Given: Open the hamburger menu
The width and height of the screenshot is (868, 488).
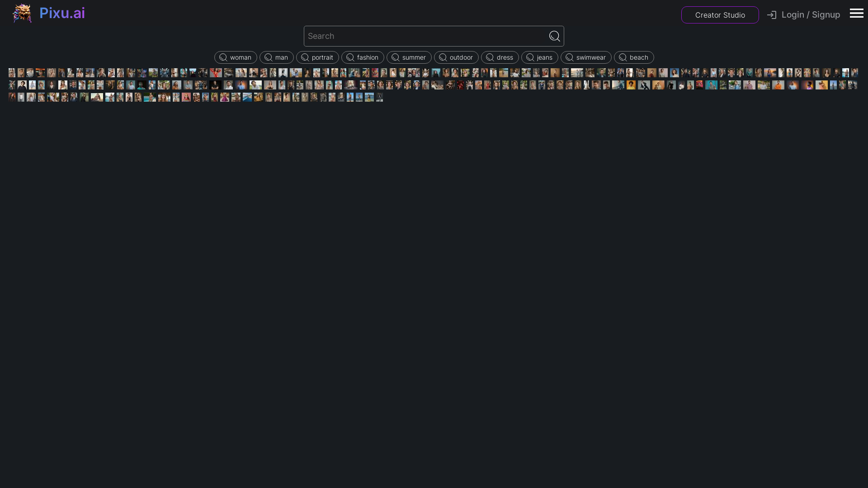Looking at the screenshot, I should coord(856,13).
